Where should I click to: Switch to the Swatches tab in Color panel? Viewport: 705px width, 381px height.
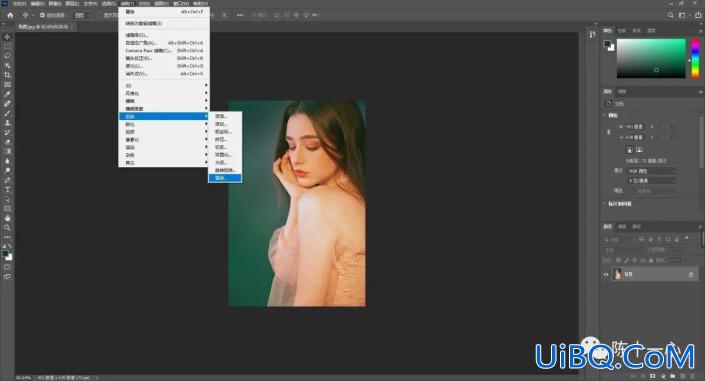pos(622,31)
